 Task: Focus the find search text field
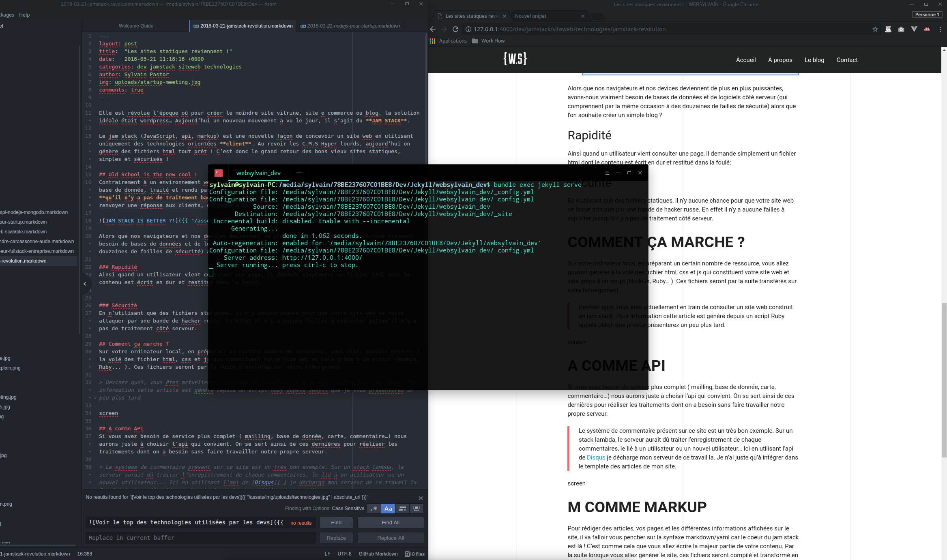(x=200, y=522)
